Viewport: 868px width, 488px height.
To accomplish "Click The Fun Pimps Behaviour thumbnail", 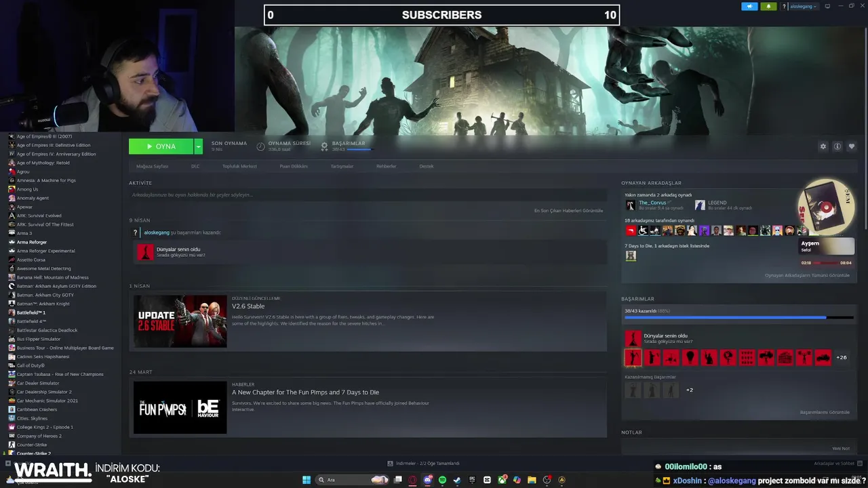I will tap(180, 407).
